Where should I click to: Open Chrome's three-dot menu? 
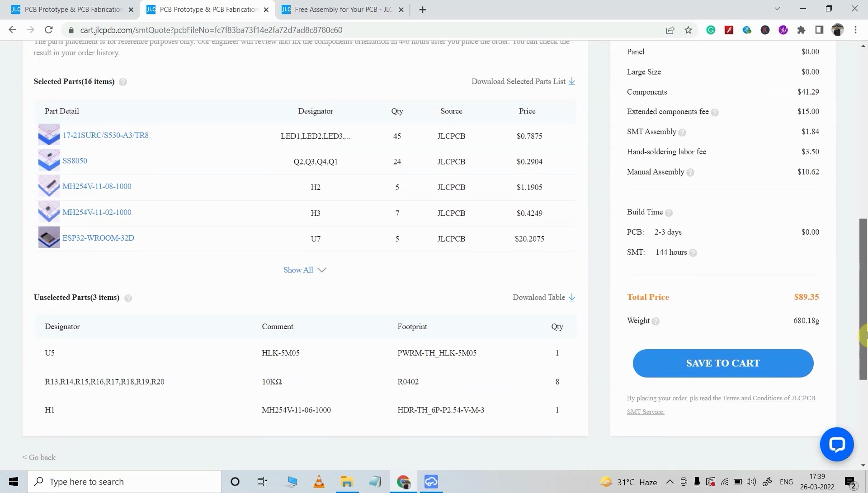[x=855, y=30]
